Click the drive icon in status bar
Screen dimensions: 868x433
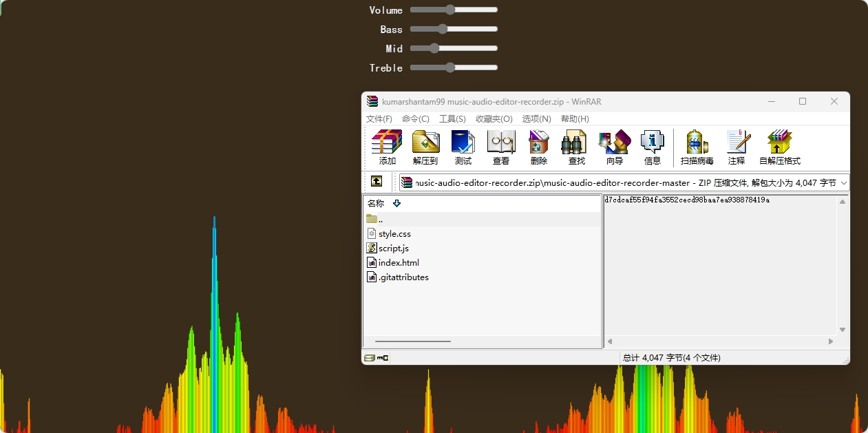tap(370, 358)
